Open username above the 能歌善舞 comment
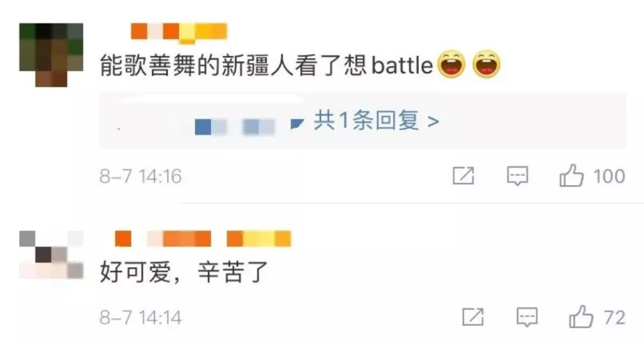 click(x=179, y=32)
